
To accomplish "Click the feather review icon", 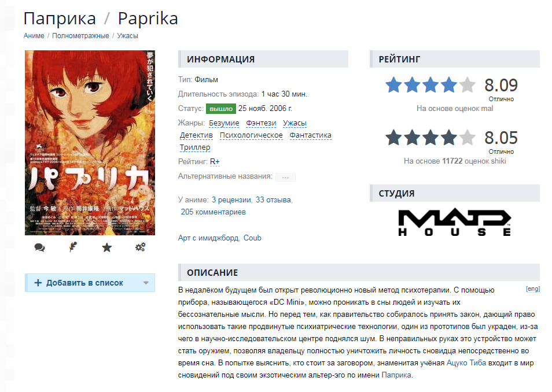I will click(x=73, y=247).
